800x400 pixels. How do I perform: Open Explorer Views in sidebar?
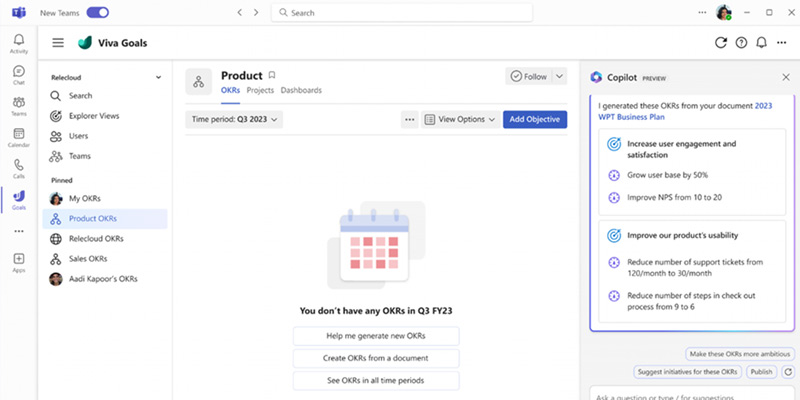[106, 116]
